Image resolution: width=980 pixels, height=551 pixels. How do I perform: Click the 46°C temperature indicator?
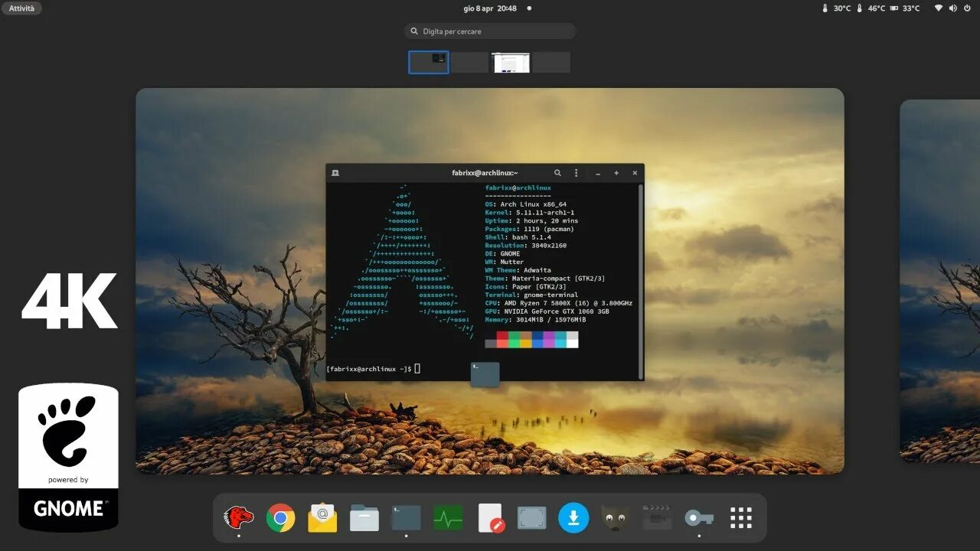point(871,8)
